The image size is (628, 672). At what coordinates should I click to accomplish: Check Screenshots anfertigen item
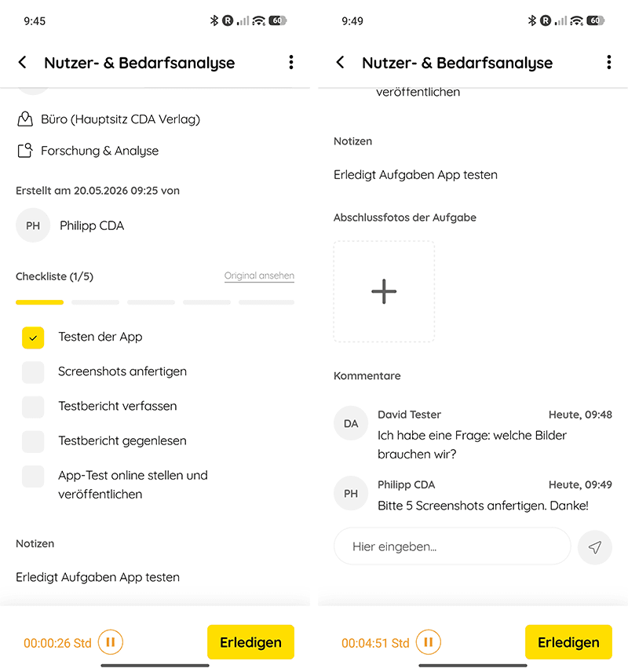click(33, 372)
